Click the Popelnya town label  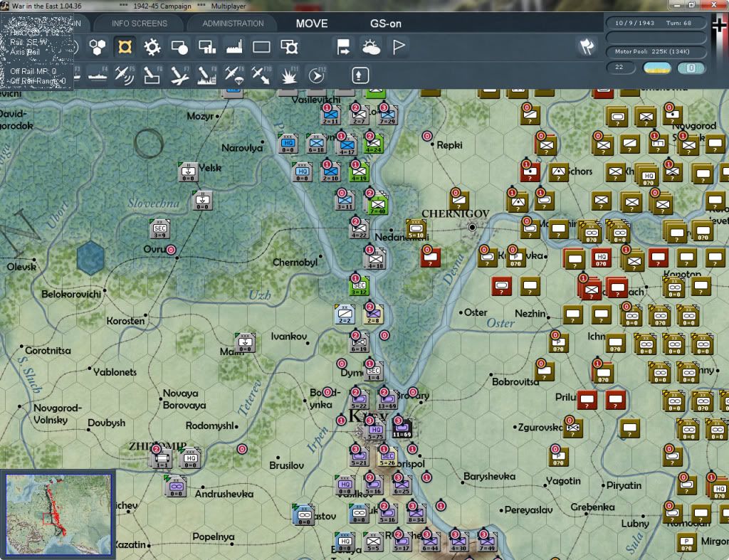[214, 537]
